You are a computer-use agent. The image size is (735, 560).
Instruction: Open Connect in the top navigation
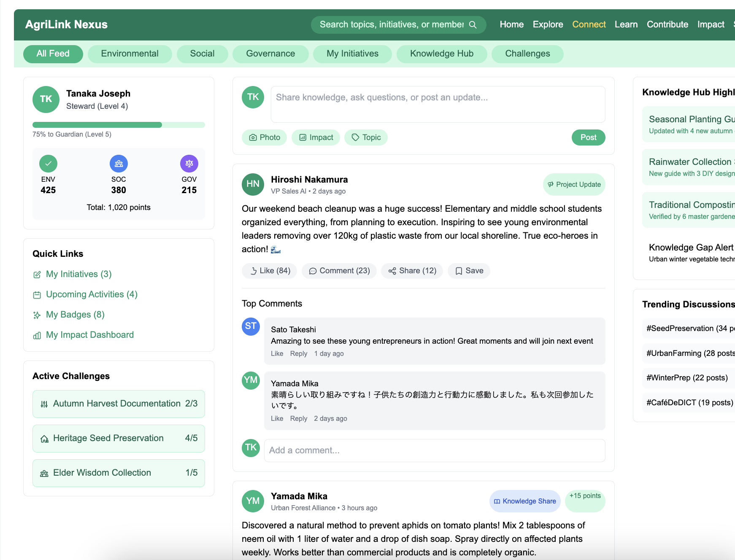point(589,24)
